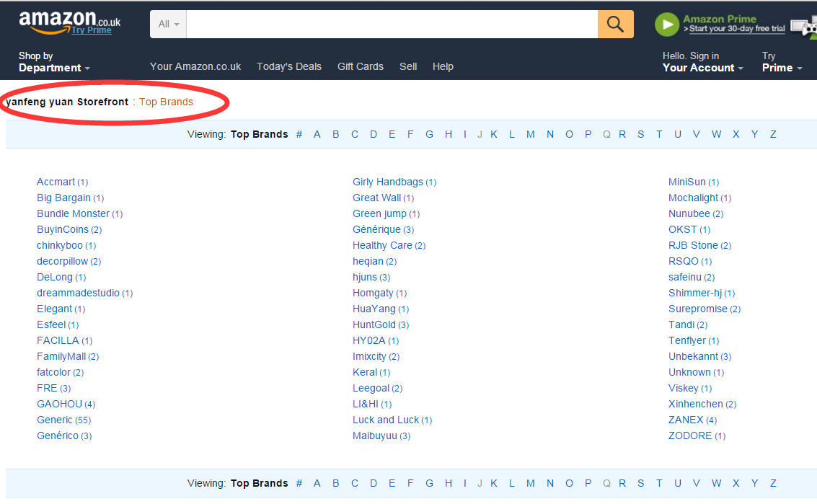
Task: Open Generic brand with 55 items
Action: point(55,420)
